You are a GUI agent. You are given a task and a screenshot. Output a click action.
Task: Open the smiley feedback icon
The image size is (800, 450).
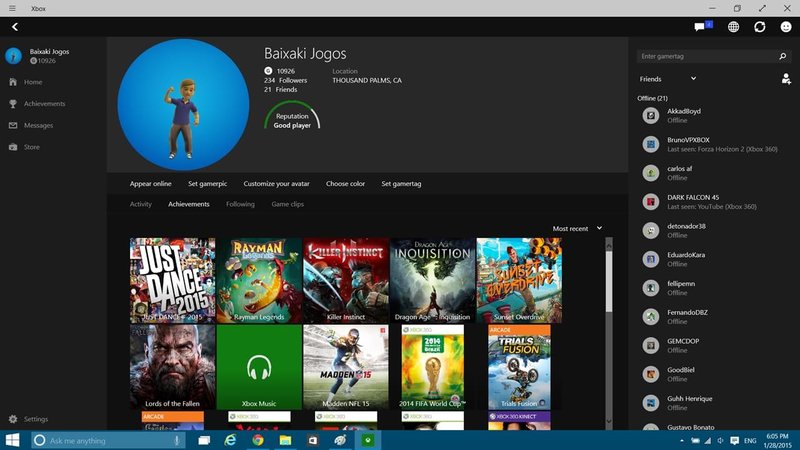point(786,27)
